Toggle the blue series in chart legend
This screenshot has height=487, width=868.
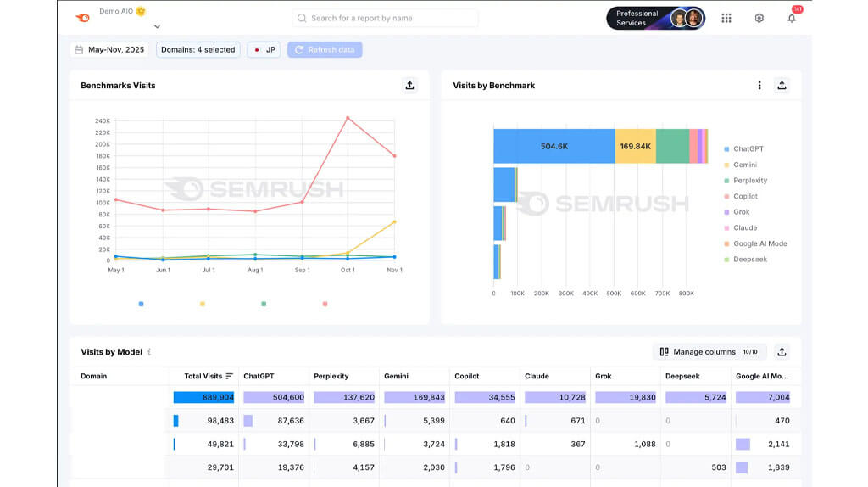point(141,304)
